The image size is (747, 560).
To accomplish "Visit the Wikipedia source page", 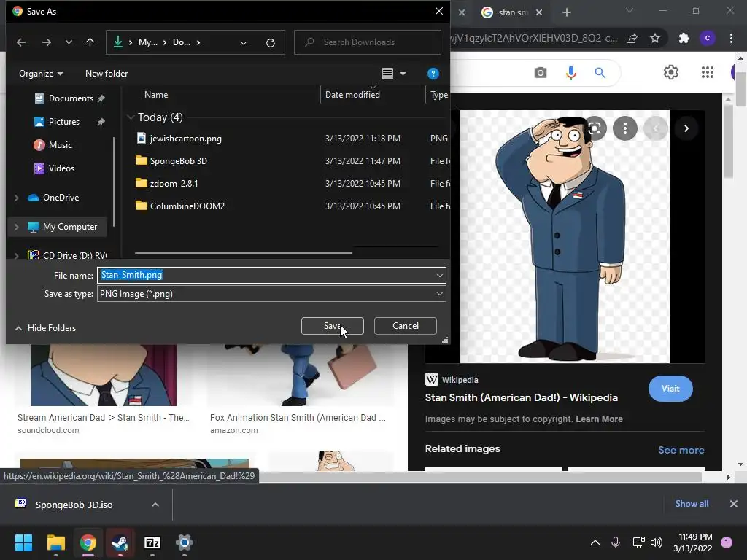I will (x=670, y=389).
